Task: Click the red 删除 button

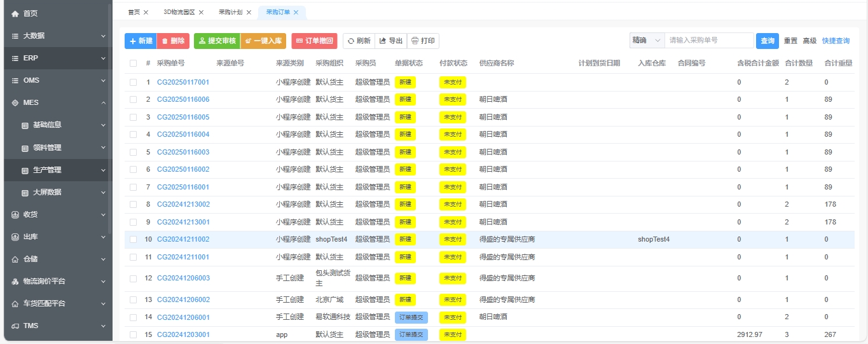Action: tap(173, 41)
